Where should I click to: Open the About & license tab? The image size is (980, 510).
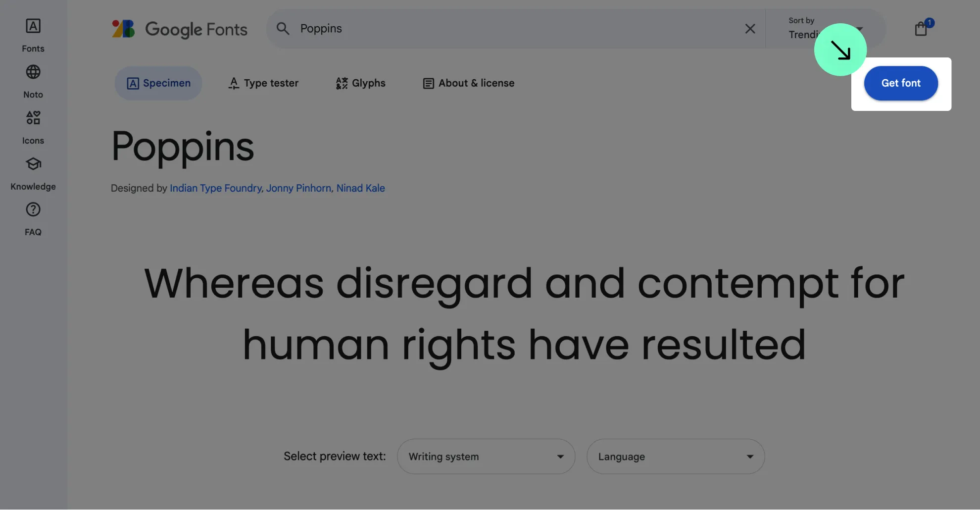tap(468, 83)
